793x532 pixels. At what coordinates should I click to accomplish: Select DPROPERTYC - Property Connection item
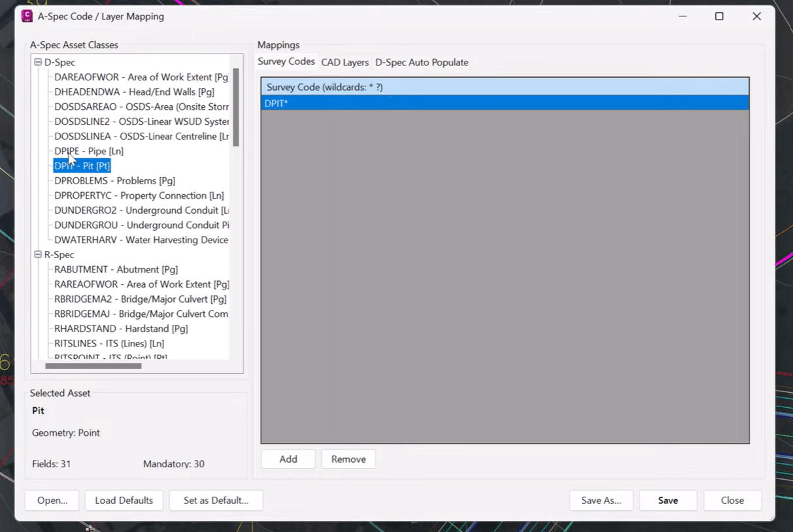tap(139, 196)
